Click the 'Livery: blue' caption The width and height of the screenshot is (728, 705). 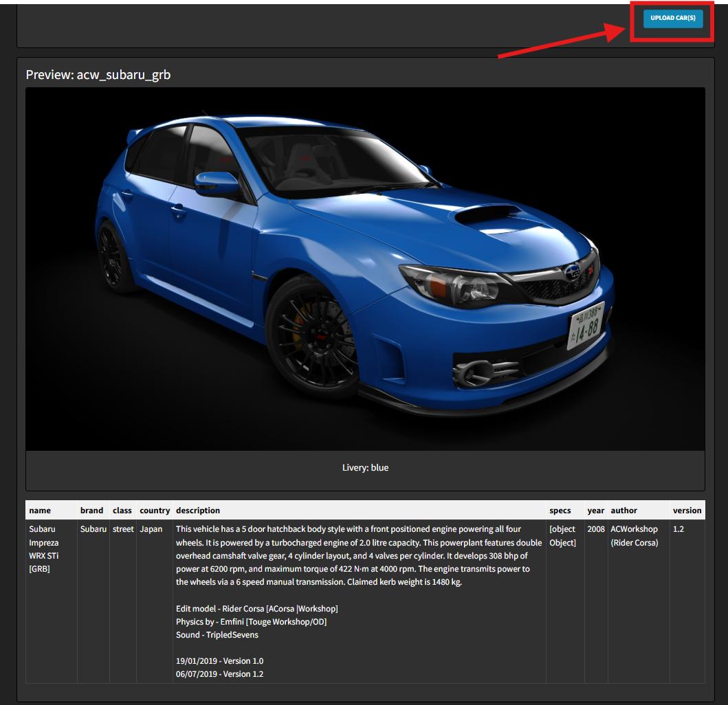365,467
